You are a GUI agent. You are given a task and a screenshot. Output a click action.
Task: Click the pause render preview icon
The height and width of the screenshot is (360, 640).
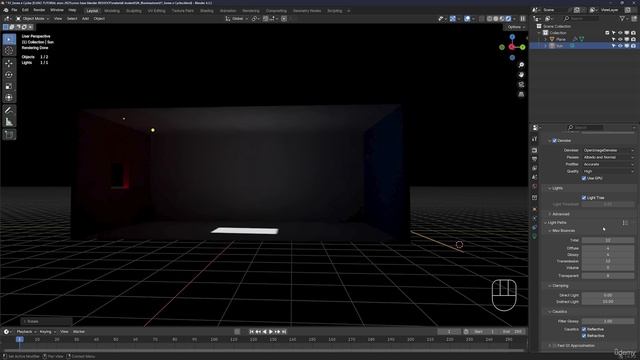522,19
